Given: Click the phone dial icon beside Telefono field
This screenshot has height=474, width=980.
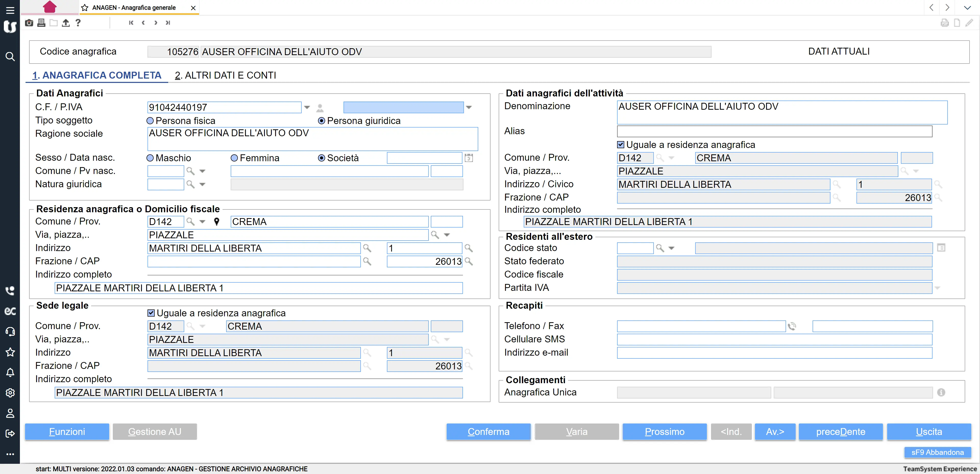Looking at the screenshot, I should pos(792,326).
